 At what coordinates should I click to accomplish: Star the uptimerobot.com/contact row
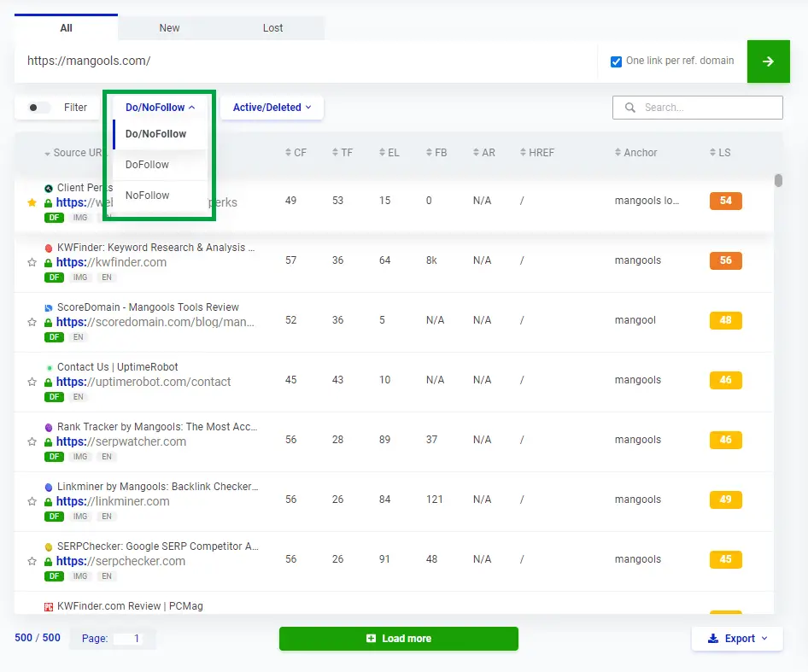32,382
